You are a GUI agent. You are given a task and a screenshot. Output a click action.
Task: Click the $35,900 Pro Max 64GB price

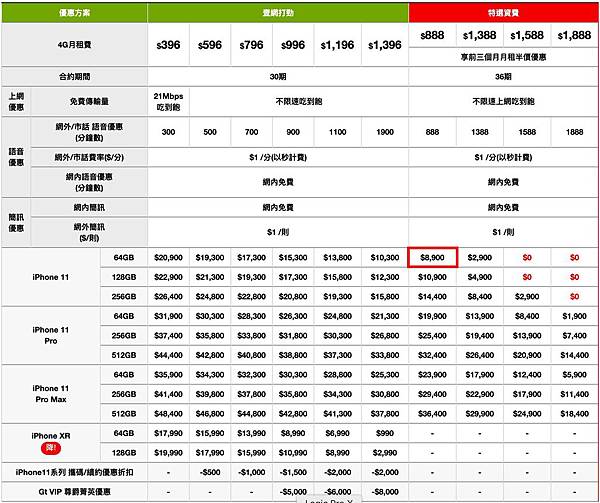click(x=168, y=374)
